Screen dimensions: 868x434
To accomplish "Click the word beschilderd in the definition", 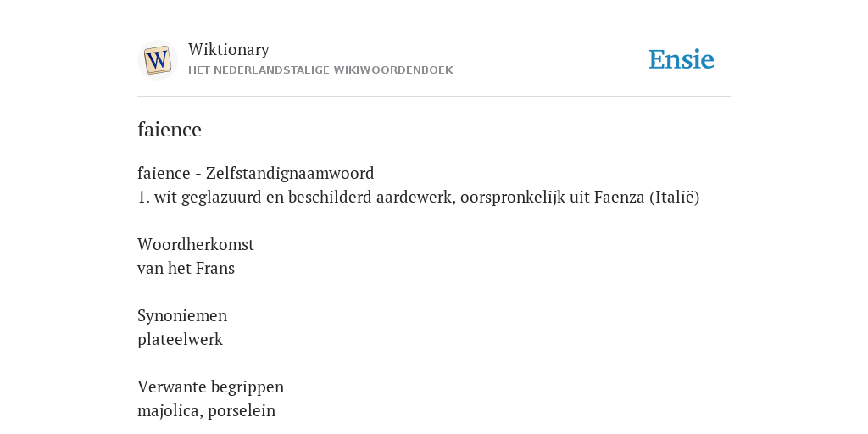I will click(330, 197).
